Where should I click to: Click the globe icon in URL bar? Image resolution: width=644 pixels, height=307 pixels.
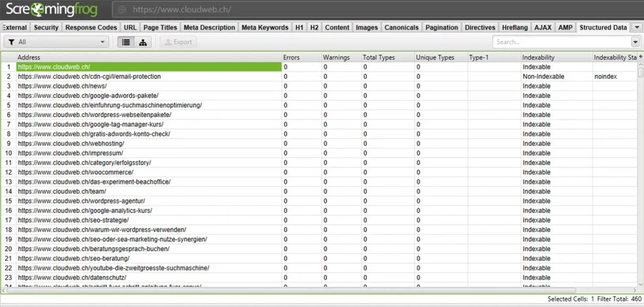pyautogui.click(x=121, y=9)
